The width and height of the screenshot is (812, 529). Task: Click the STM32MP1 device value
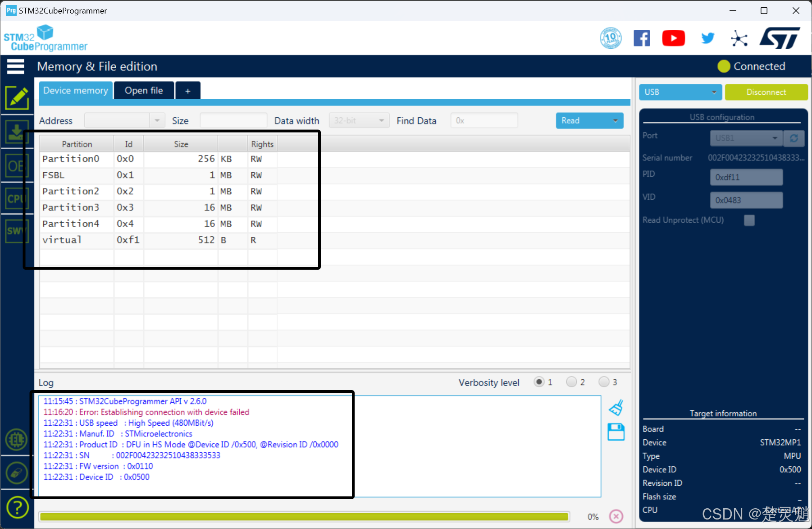coord(780,442)
